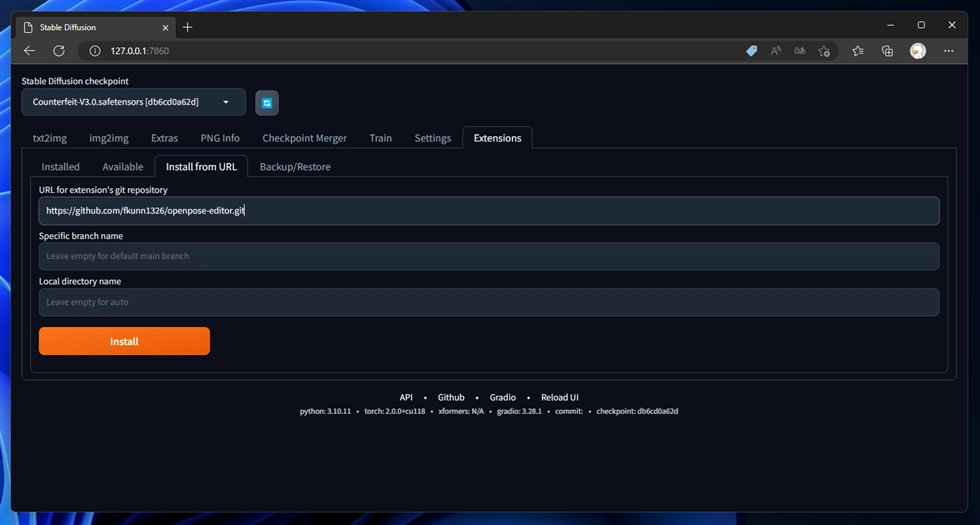Open the Backup/Restore sub-tab

295,167
